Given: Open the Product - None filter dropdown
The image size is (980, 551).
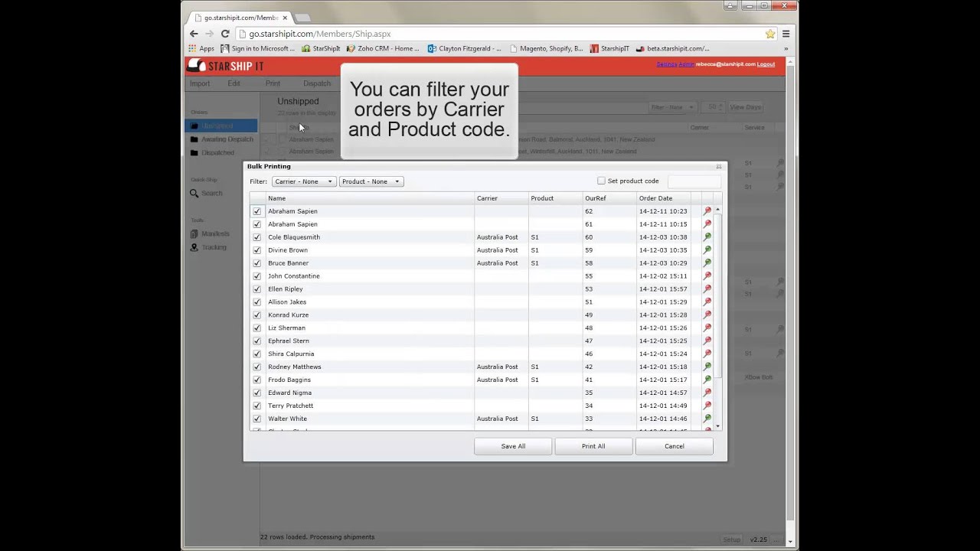Looking at the screenshot, I should click(x=371, y=181).
